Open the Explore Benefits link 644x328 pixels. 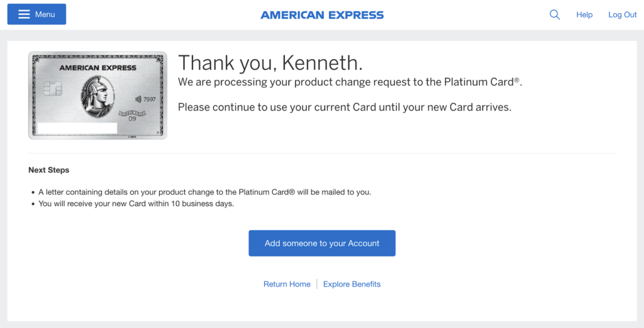tap(352, 284)
